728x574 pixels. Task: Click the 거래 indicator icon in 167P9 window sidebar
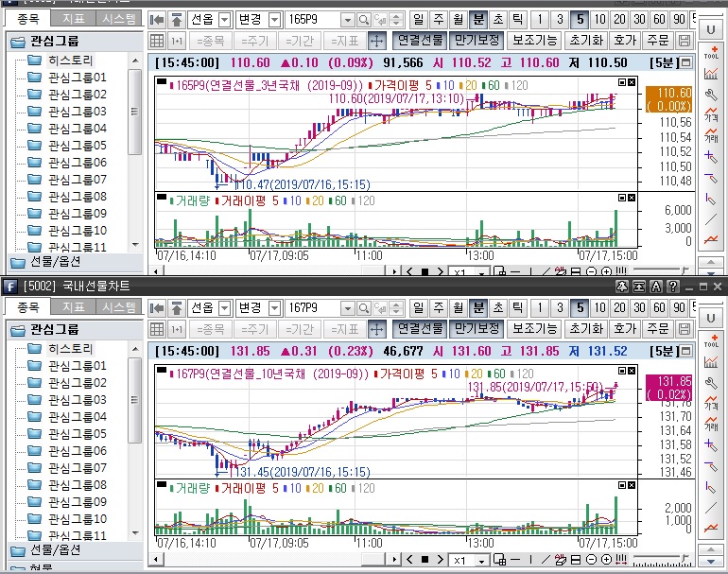point(711,423)
